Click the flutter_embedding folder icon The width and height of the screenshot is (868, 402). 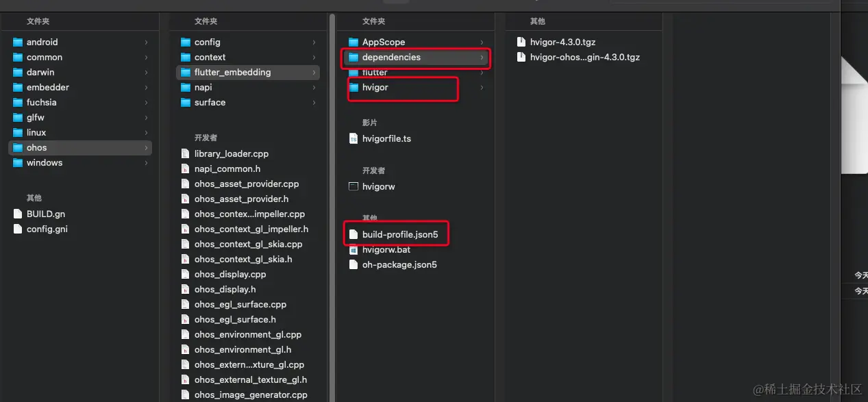click(186, 72)
